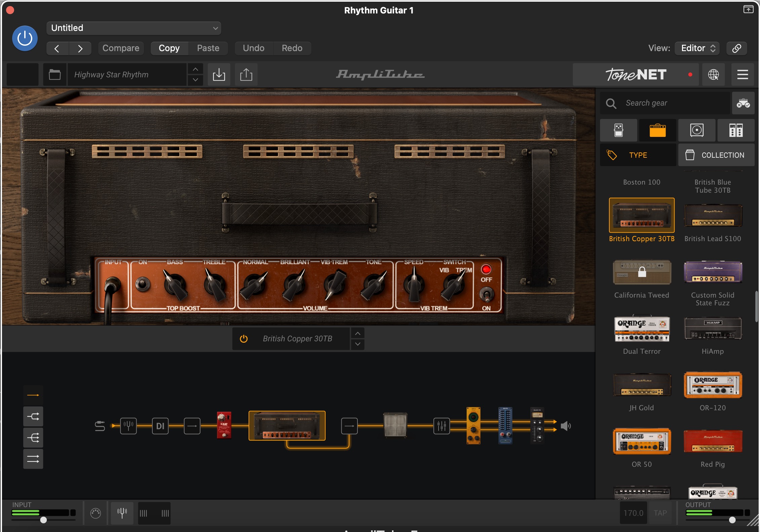760x532 pixels.
Task: Open the ToneNET button
Action: pos(636,74)
